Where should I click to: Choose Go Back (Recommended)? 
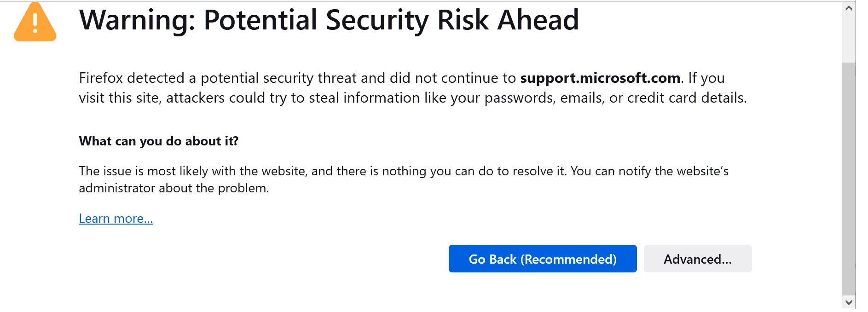pos(543,259)
